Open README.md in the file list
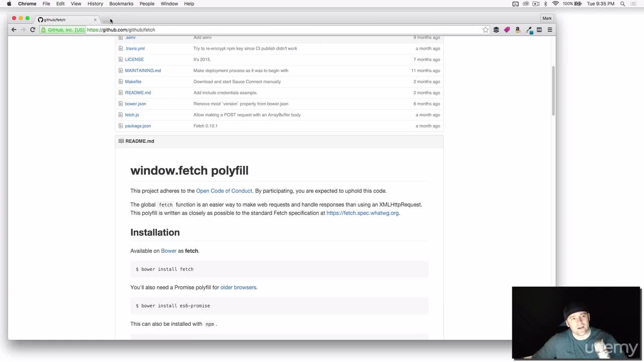This screenshot has height=362, width=644. (138, 93)
